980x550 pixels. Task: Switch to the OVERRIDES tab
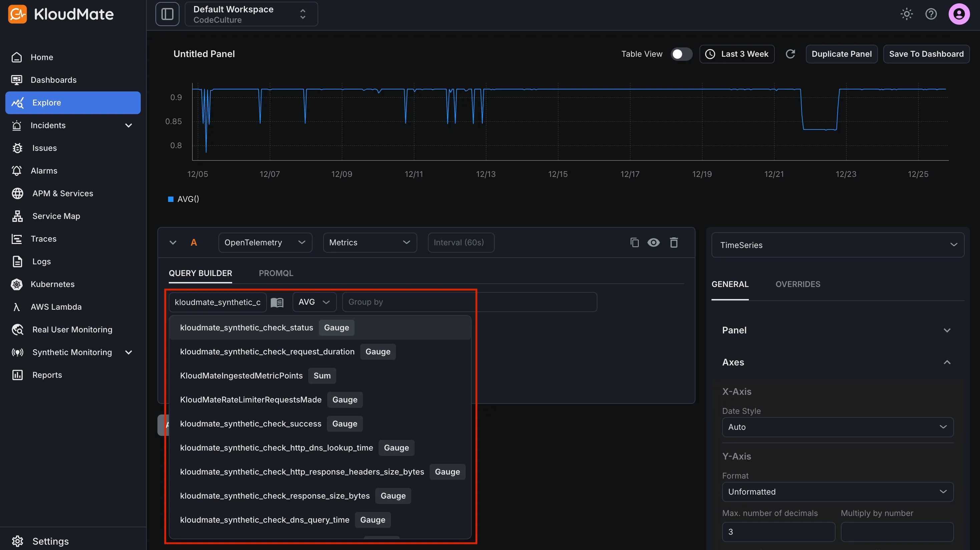click(x=798, y=284)
